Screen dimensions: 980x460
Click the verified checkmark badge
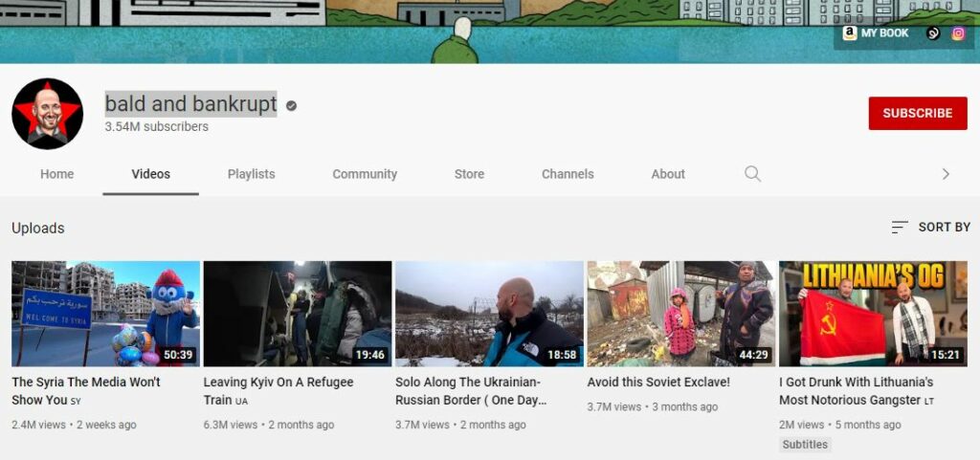click(x=291, y=106)
